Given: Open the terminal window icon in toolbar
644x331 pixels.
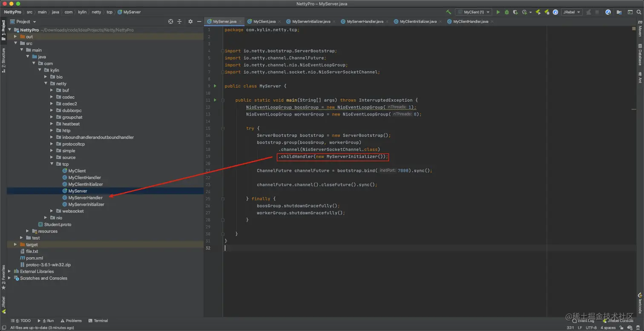Looking at the screenshot, I should tap(630, 12).
